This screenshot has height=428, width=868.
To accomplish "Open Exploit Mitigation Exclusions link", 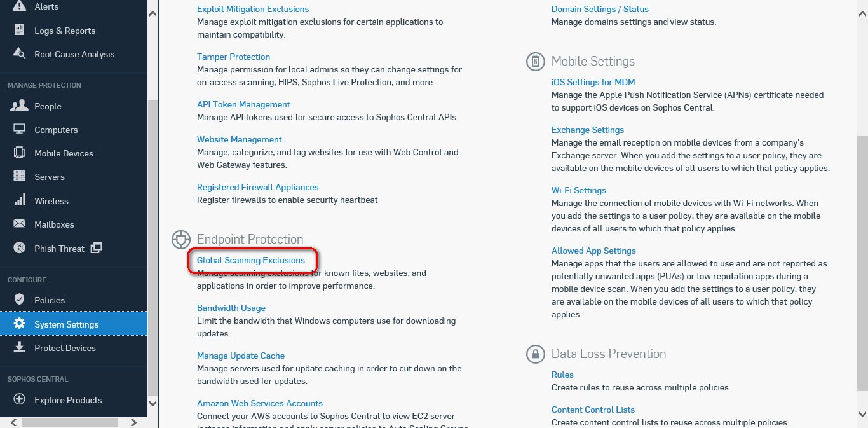I will [253, 9].
